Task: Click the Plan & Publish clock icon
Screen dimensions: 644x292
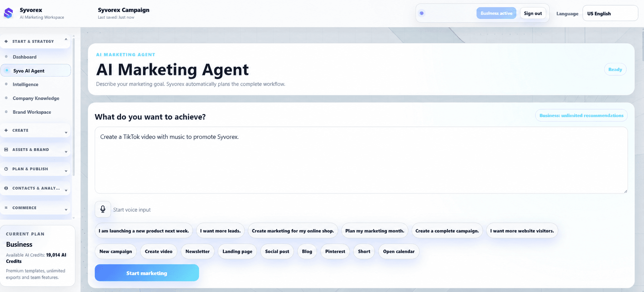Action: click(6, 169)
